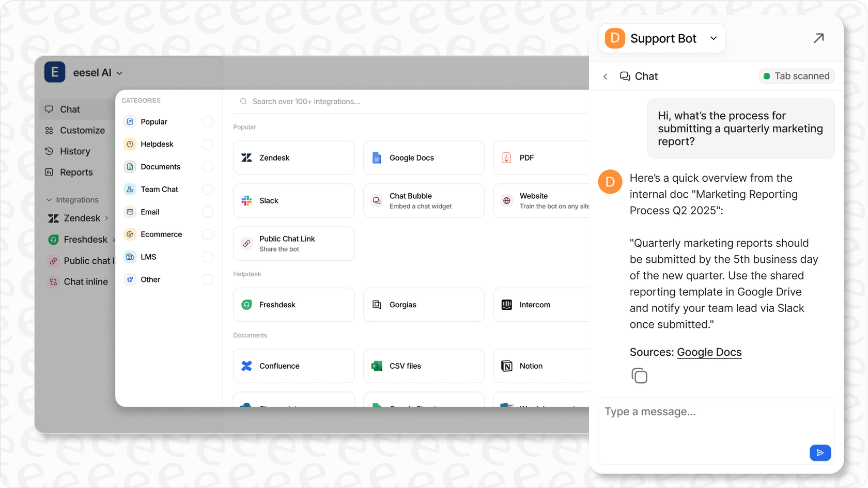Open the Reports section
The height and width of the screenshot is (488, 868).
tap(76, 172)
